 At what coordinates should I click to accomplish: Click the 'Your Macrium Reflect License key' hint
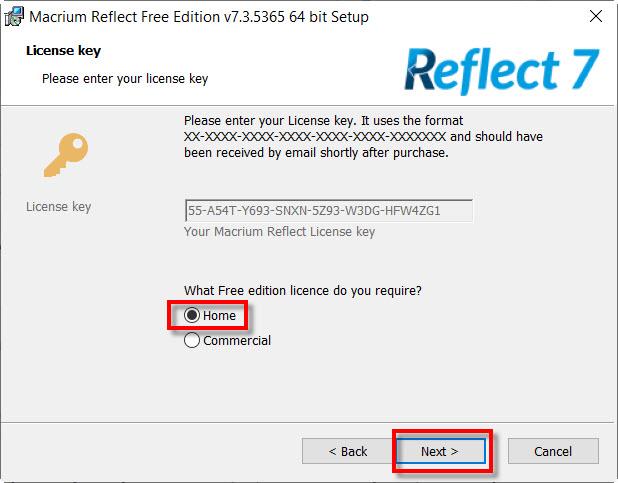point(279,232)
